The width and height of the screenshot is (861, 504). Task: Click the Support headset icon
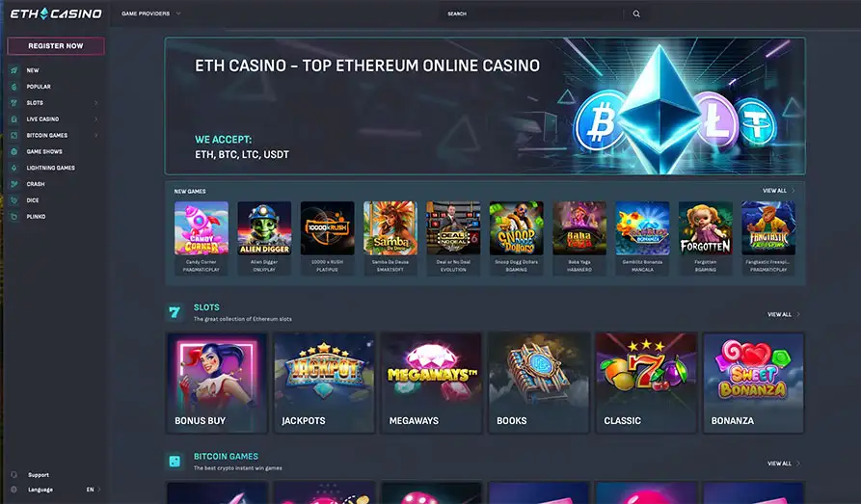tap(14, 475)
